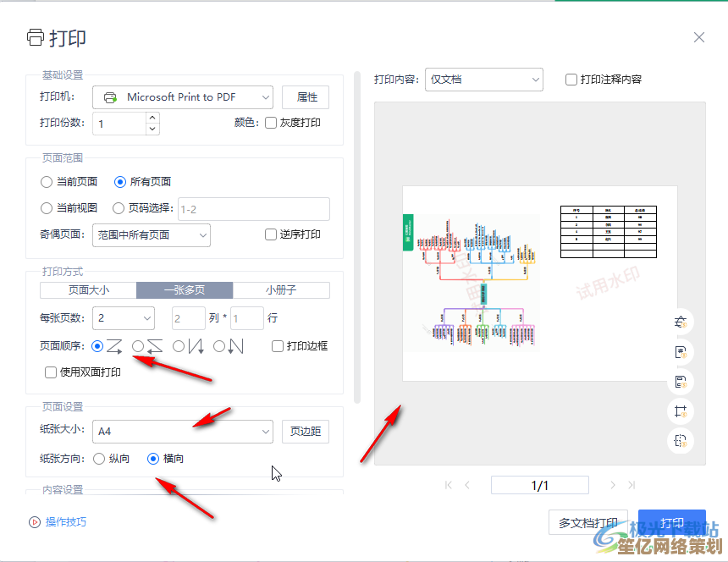
Task: Click the page number document icon
Action: [x=681, y=352]
